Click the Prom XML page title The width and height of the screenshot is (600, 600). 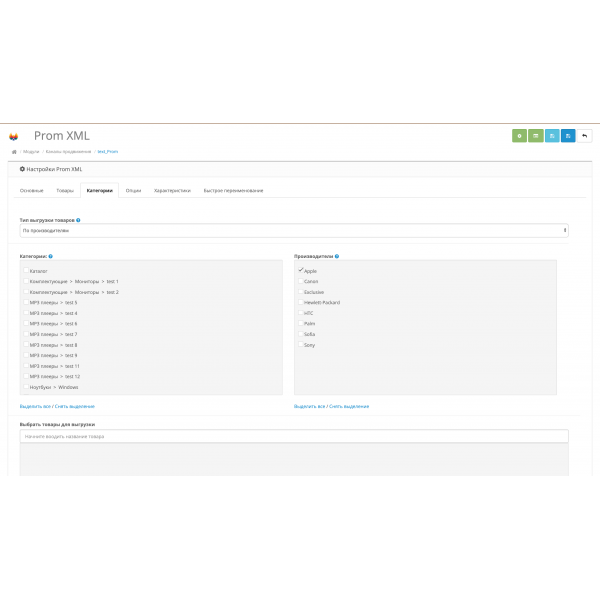click(62, 136)
